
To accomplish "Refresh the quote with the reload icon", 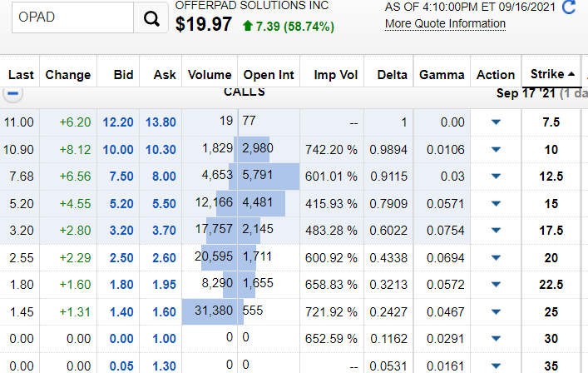I will point(569,7).
